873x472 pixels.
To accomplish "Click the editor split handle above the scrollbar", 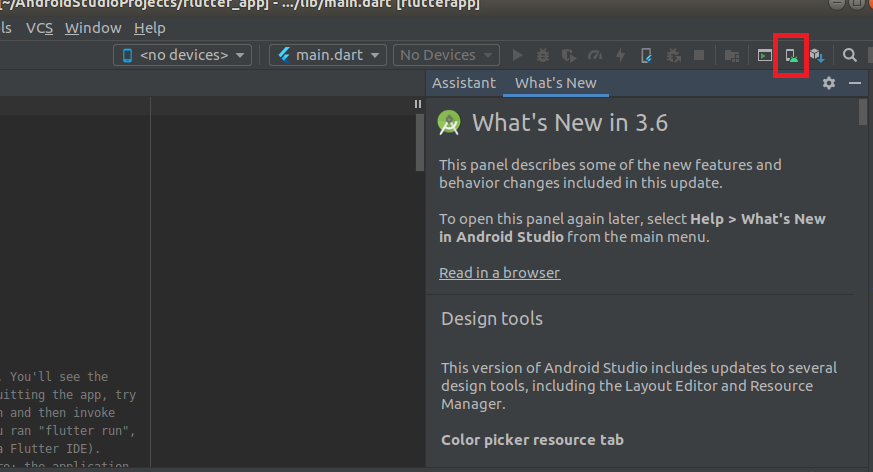I will [x=418, y=104].
